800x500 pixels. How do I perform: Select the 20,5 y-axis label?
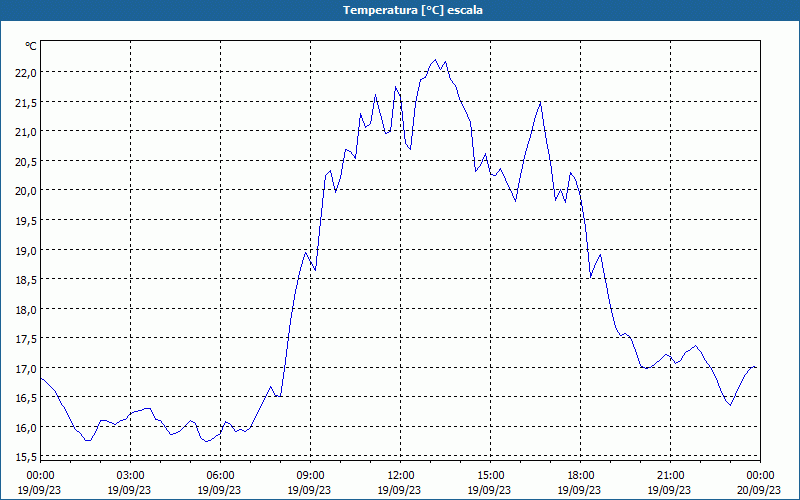tap(26, 162)
